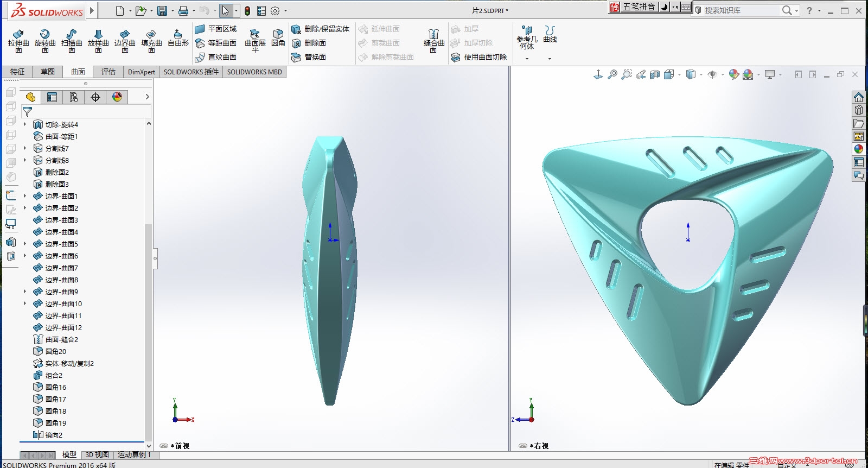868x468 pixels.
Task: Switch to the 评估 evaluate ribbon tab
Action: pos(108,72)
